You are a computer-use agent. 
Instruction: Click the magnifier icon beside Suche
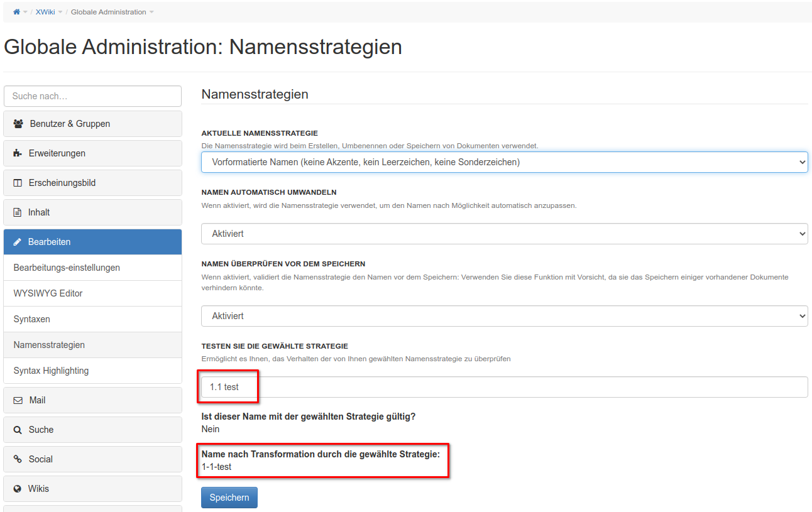18,430
